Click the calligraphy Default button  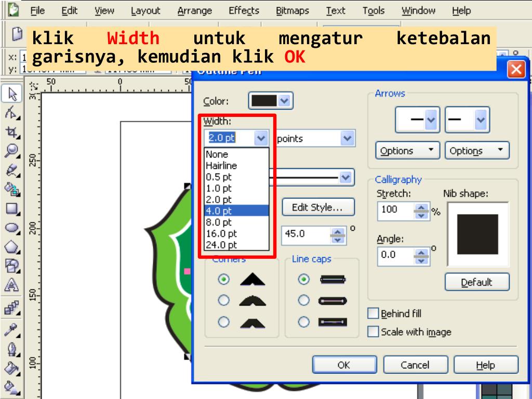point(477,282)
